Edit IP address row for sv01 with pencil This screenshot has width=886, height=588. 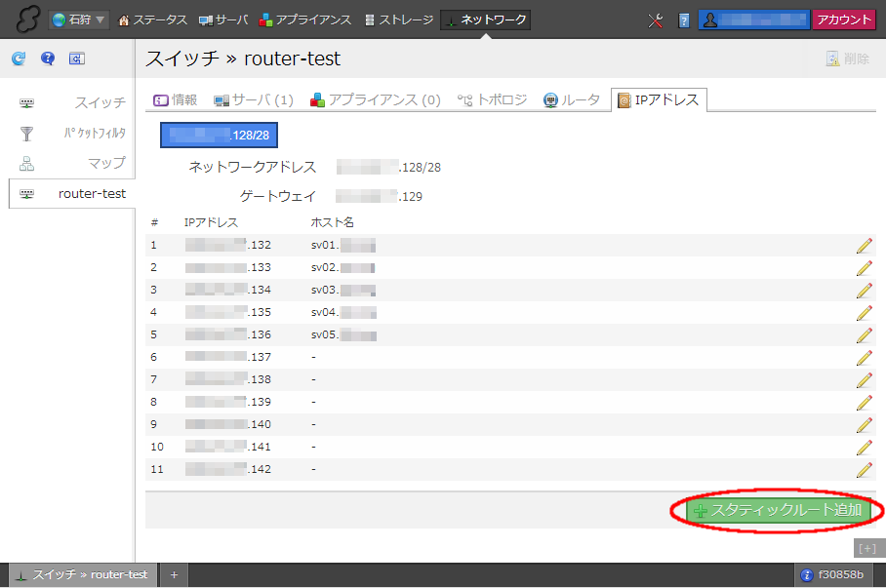(x=864, y=245)
